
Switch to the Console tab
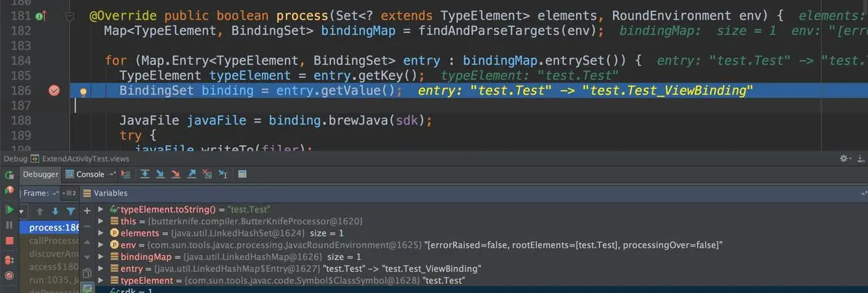pyautogui.click(x=85, y=174)
